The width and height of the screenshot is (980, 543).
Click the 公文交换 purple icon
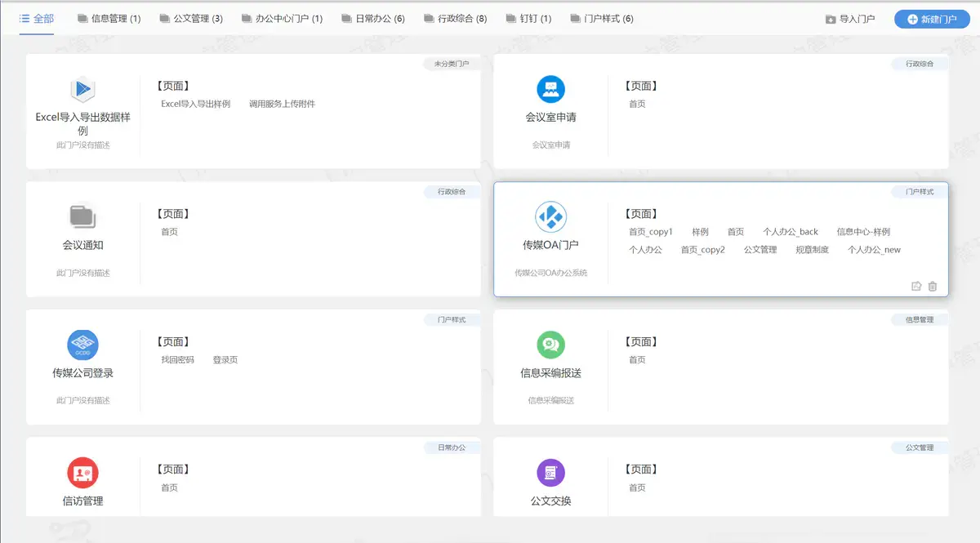coord(550,472)
